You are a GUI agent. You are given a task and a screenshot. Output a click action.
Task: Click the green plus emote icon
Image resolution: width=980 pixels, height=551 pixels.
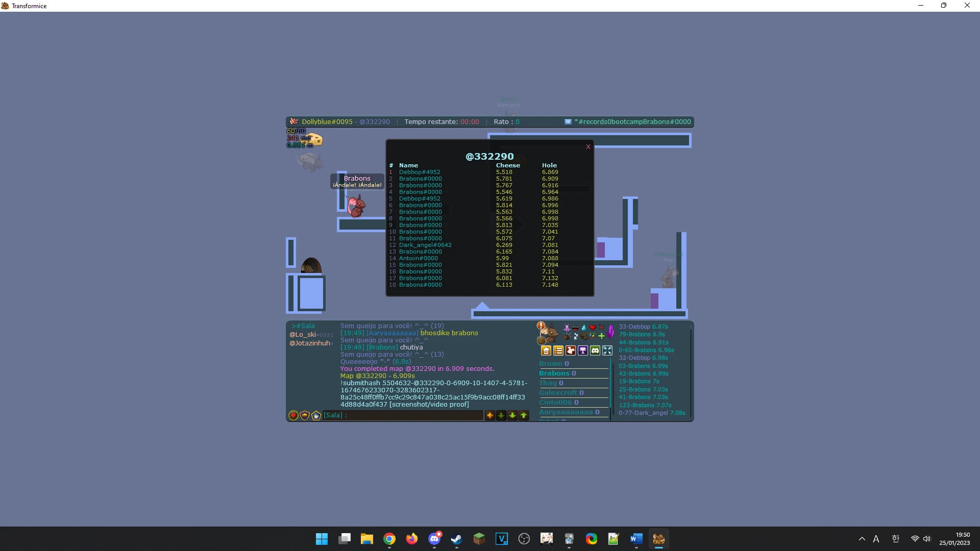point(601,336)
